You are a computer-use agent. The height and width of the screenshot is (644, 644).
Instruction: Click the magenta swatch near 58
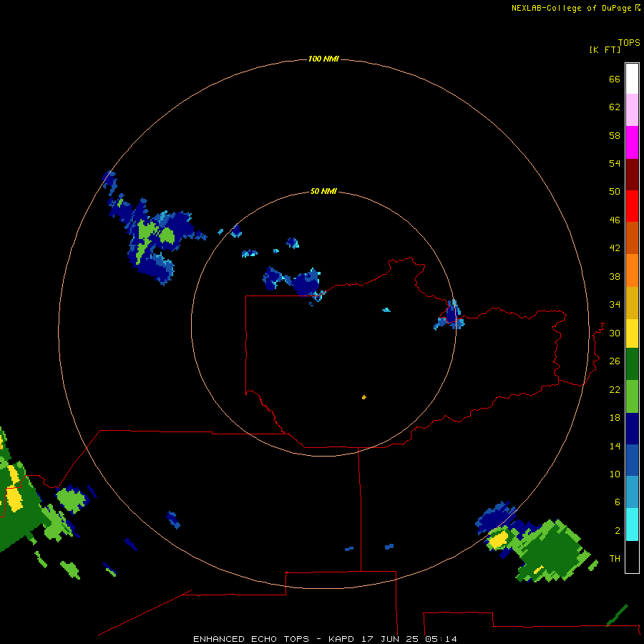pyautogui.click(x=632, y=142)
